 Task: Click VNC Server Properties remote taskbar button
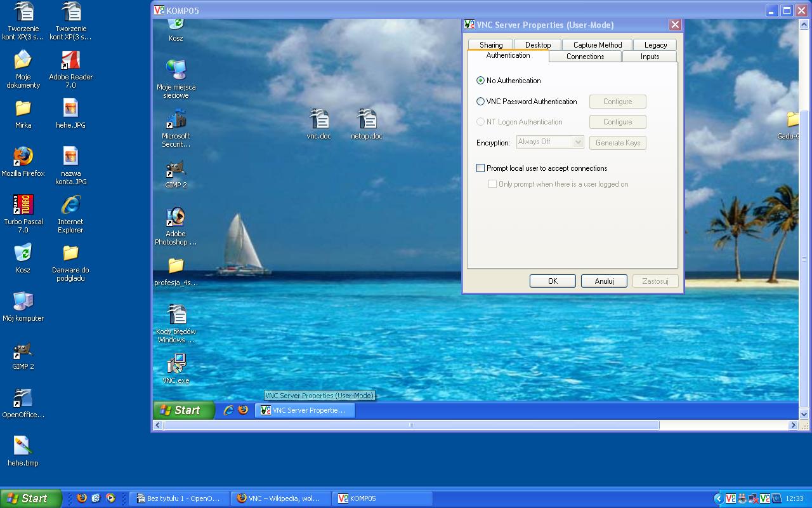click(305, 410)
